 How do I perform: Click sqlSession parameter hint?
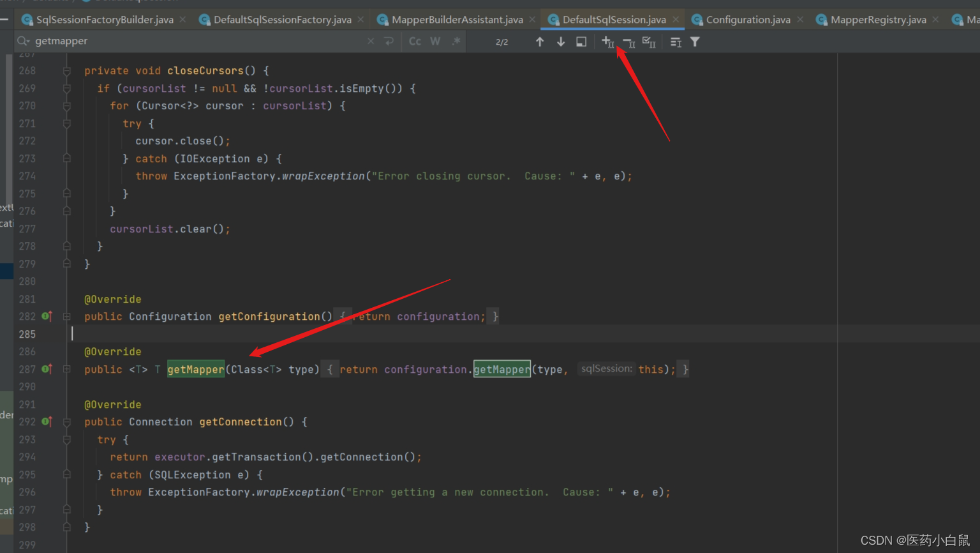(x=606, y=369)
